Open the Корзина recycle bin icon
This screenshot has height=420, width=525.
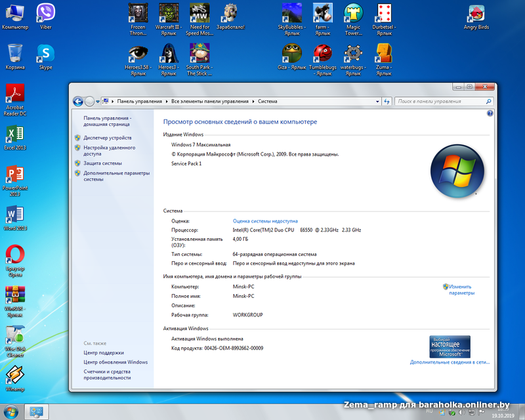coord(15,56)
